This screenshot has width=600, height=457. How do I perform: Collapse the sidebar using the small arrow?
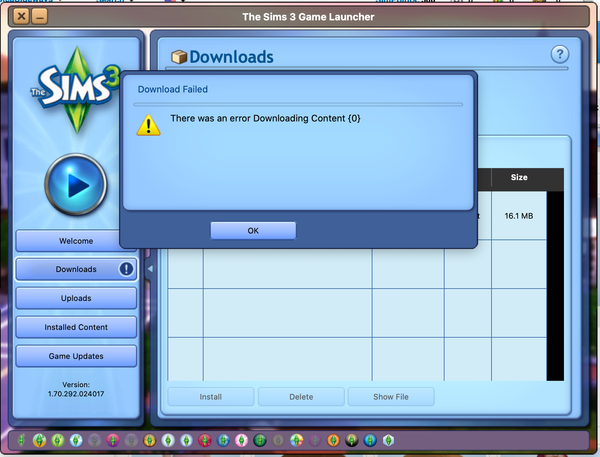(150, 269)
